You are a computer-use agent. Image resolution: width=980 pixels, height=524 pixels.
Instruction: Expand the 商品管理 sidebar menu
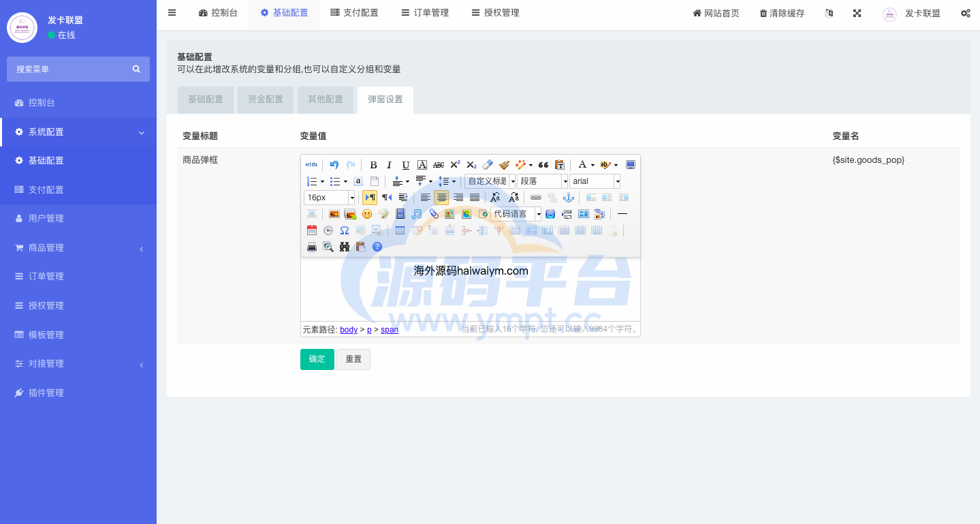(x=78, y=247)
